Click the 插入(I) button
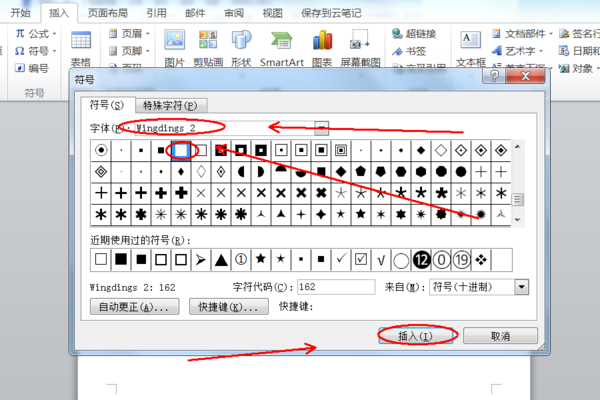Image resolution: width=600 pixels, height=400 pixels. point(416,336)
